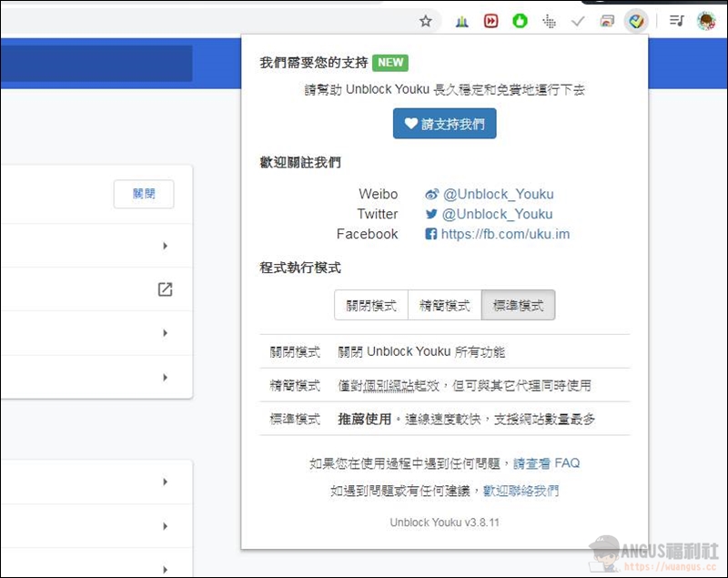Select 標準模式 mode

(518, 306)
